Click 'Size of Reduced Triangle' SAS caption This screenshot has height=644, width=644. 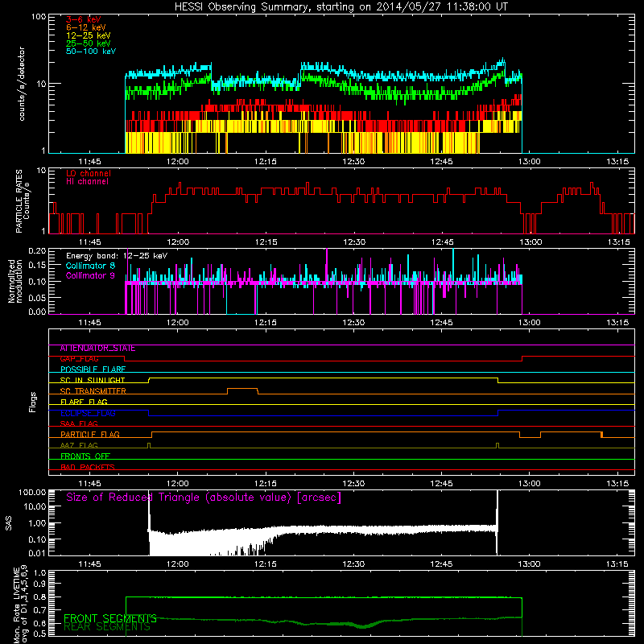tap(204, 497)
